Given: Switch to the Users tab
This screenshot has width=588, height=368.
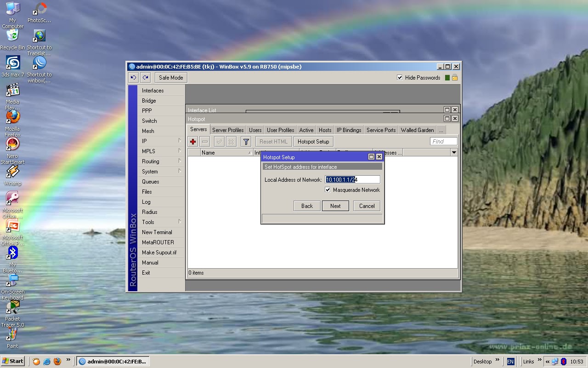Looking at the screenshot, I should point(255,130).
